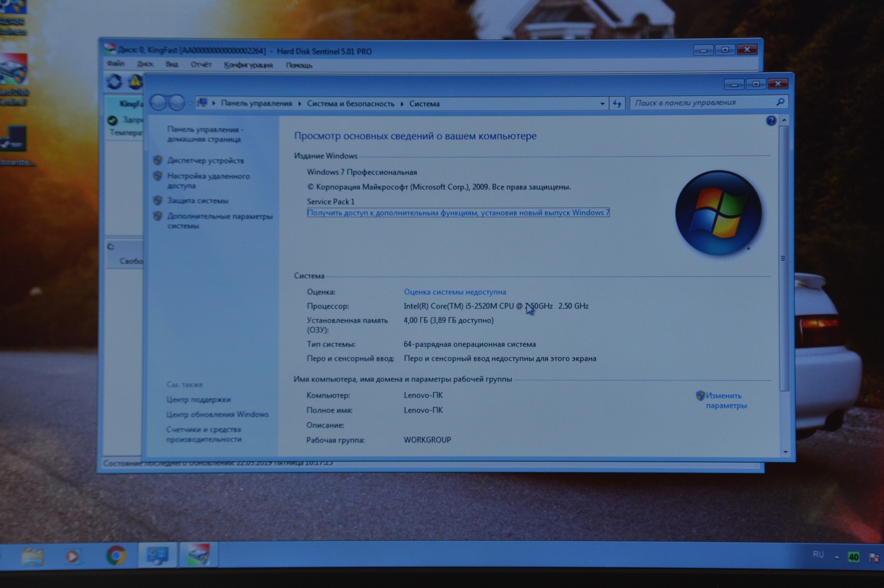Click Система и безопасность breadcrumb segment
The height and width of the screenshot is (588, 884).
(x=351, y=103)
